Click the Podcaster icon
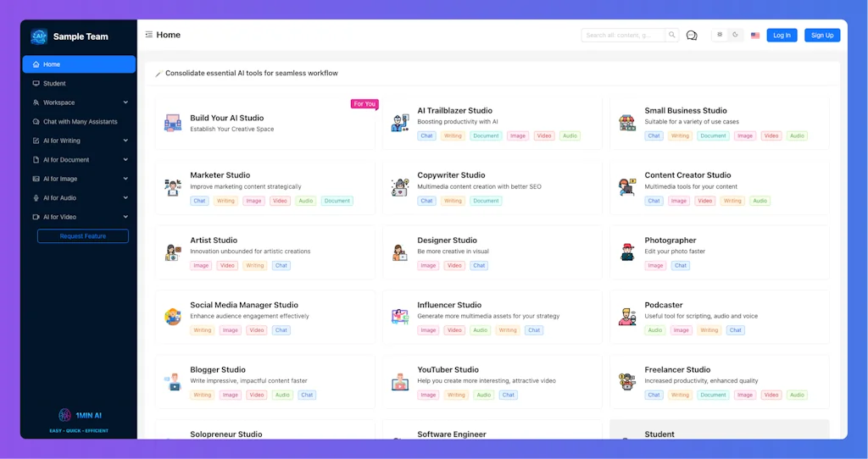Viewport: 868px width, 459px height. (x=627, y=317)
